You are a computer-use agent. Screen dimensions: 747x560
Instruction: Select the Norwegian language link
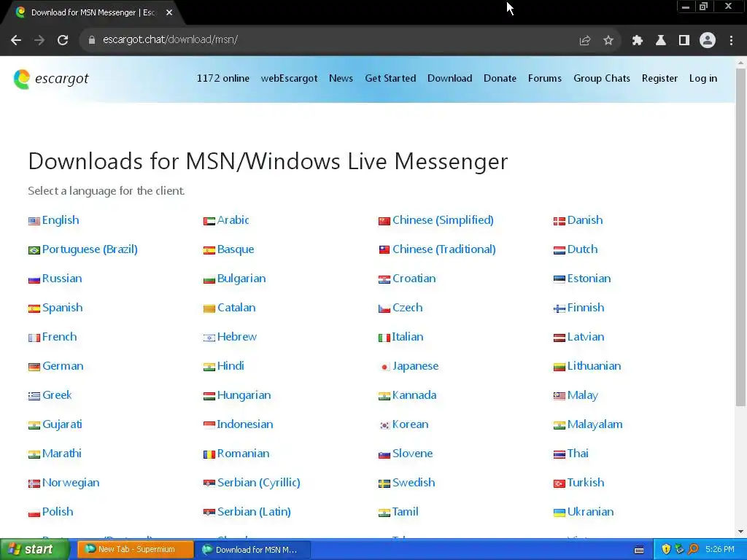[x=71, y=483]
